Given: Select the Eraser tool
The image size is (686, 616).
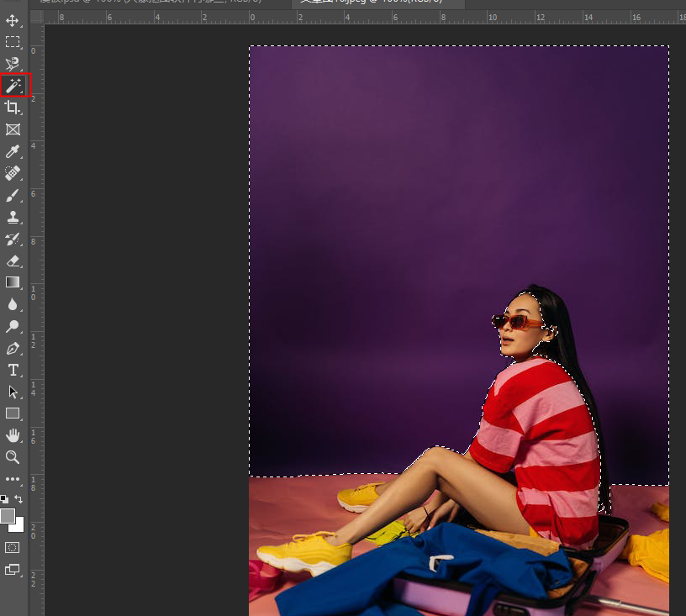Looking at the screenshot, I should [13, 261].
